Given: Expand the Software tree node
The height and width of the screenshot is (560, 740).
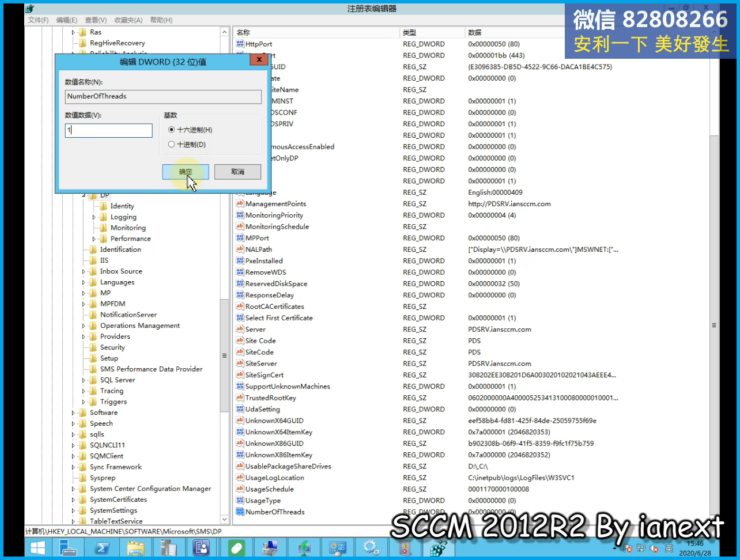Looking at the screenshot, I should (x=73, y=413).
